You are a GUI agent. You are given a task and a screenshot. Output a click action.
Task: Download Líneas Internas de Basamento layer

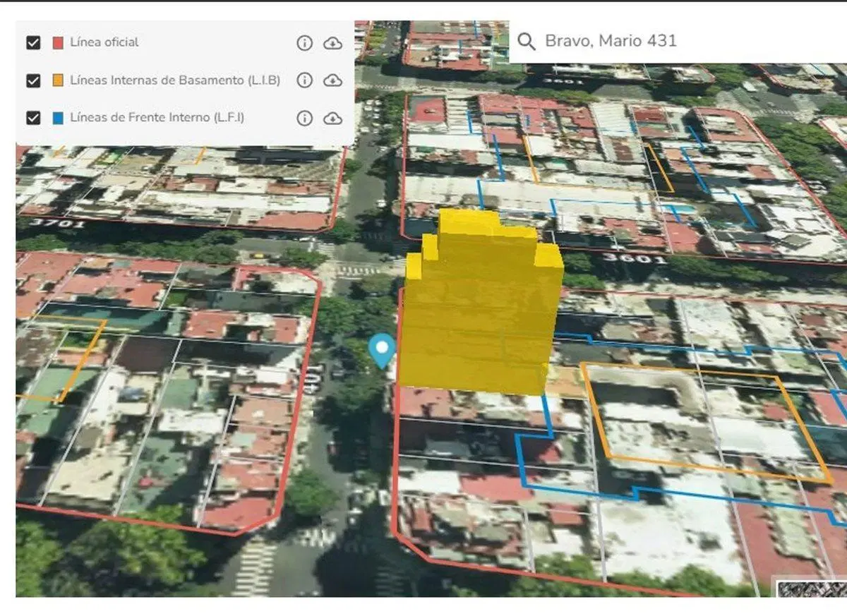(332, 80)
